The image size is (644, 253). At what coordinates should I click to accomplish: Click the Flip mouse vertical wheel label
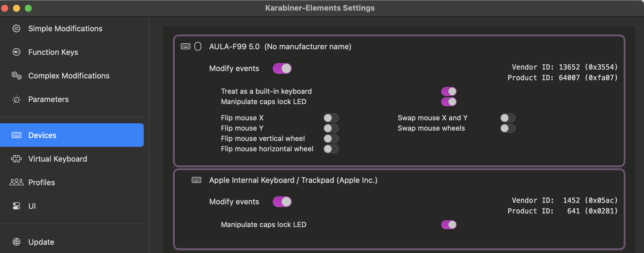[x=263, y=139]
